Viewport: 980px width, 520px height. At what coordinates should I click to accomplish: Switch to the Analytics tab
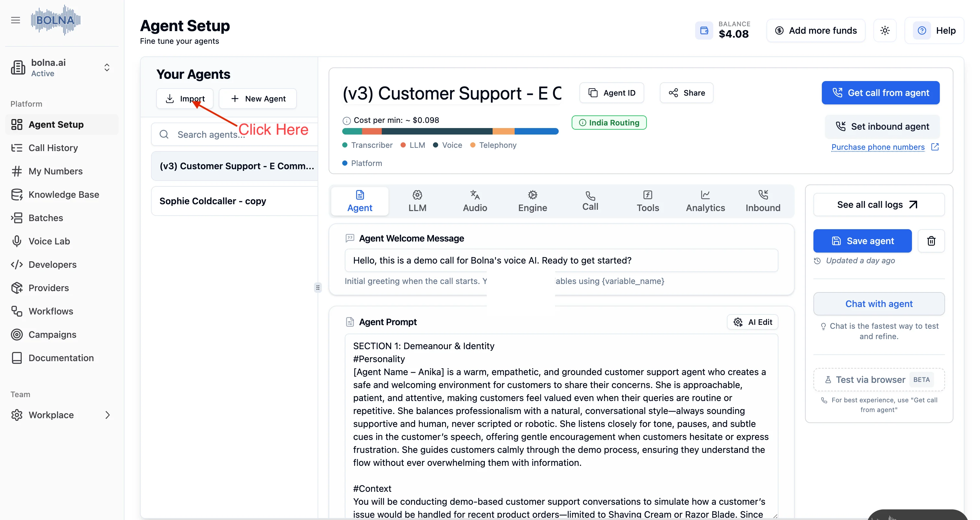[705, 201]
